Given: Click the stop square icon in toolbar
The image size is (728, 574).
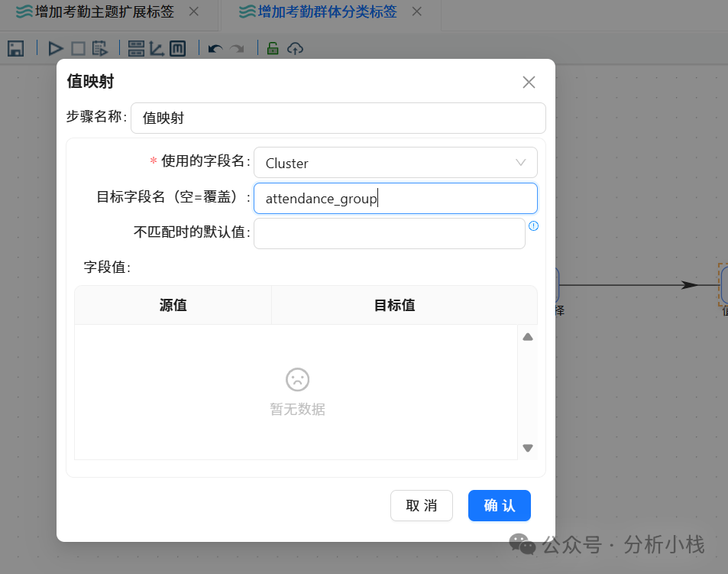Looking at the screenshot, I should (78, 48).
